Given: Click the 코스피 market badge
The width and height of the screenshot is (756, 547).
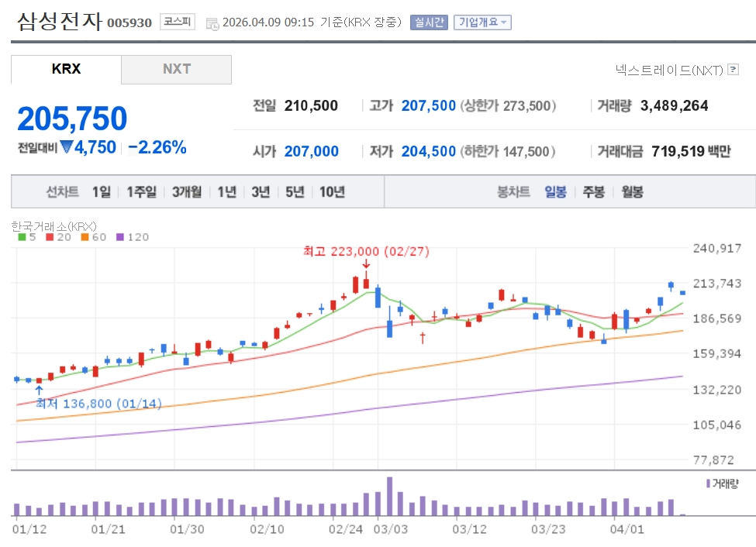Looking at the screenshot, I should [x=178, y=22].
